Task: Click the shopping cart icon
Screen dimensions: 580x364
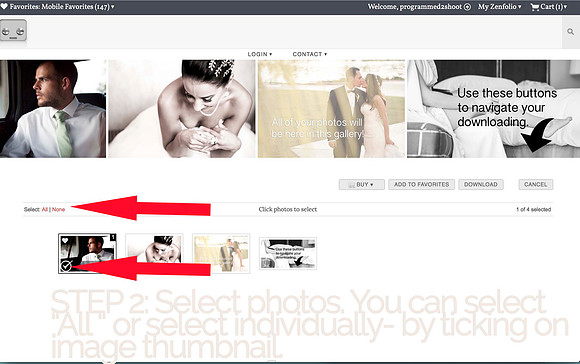Action: tap(535, 7)
